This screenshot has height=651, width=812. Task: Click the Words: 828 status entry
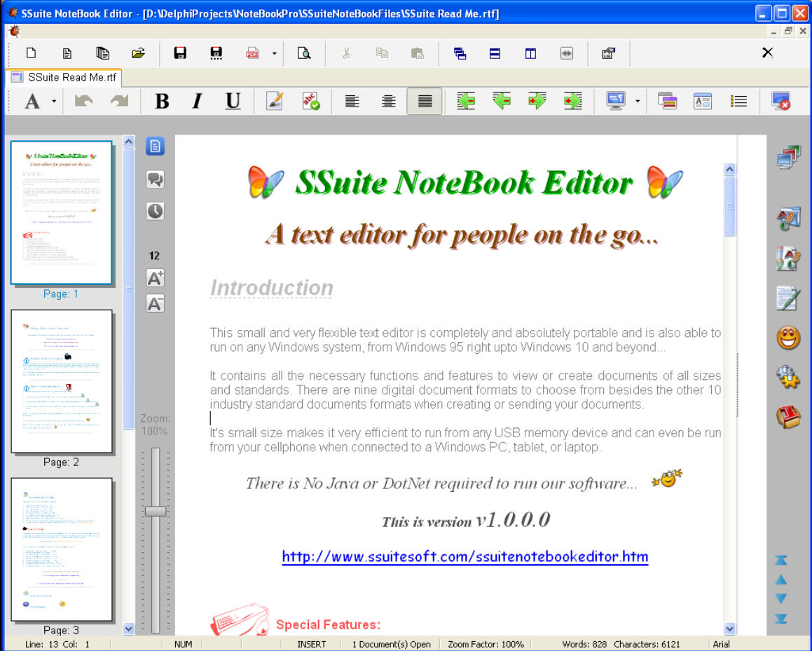point(585,644)
